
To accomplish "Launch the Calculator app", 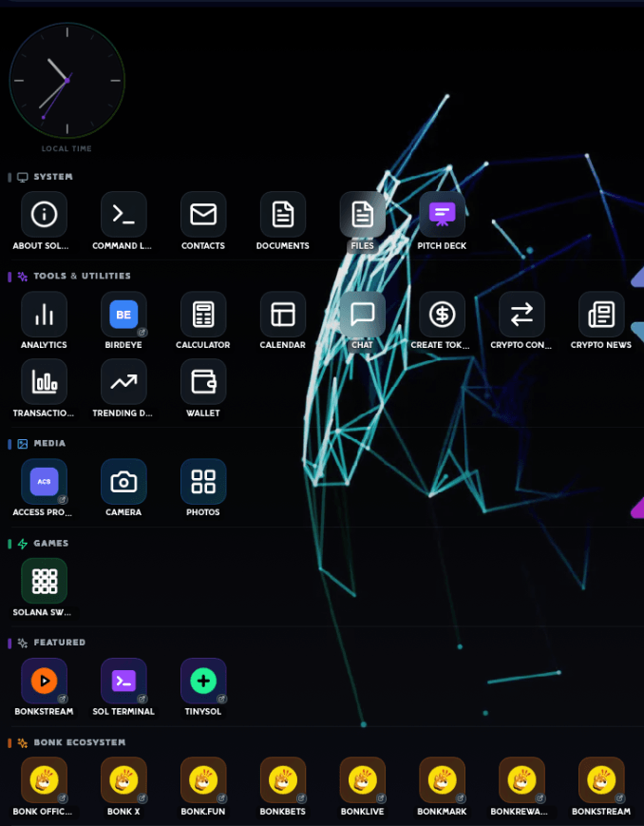I will click(x=203, y=315).
